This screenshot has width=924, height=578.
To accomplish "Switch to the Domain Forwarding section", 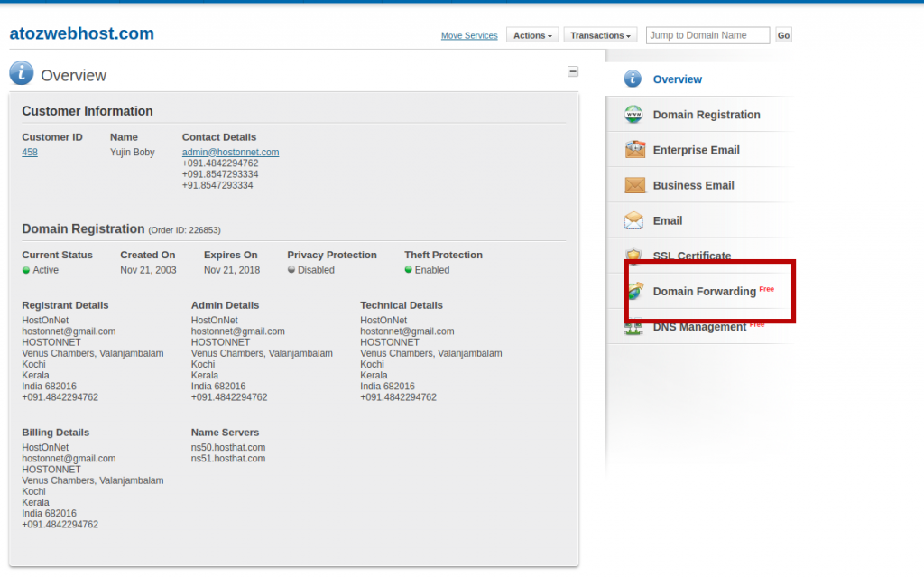I will point(706,291).
